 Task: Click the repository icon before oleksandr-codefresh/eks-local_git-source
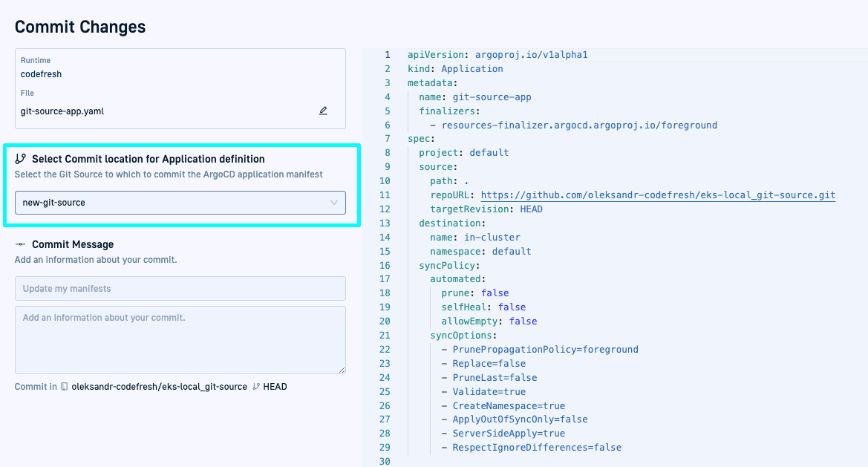65,387
